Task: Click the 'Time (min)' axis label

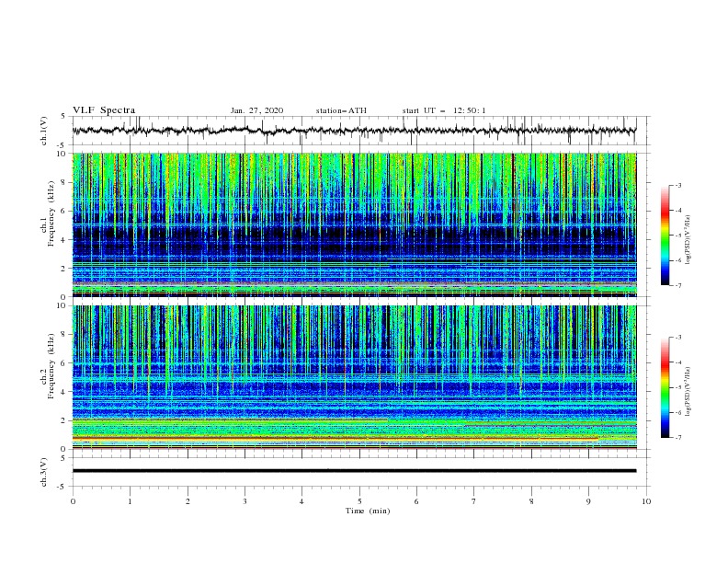Action: coord(368,511)
